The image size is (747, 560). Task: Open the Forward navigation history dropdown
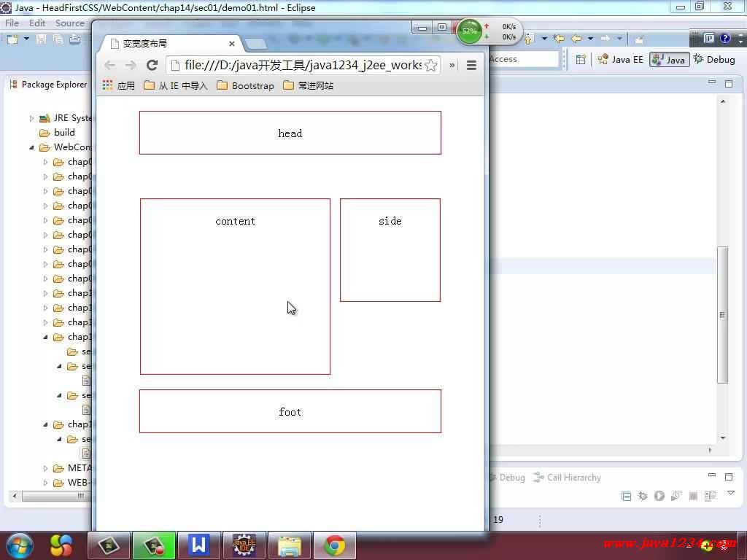pyautogui.click(x=619, y=39)
